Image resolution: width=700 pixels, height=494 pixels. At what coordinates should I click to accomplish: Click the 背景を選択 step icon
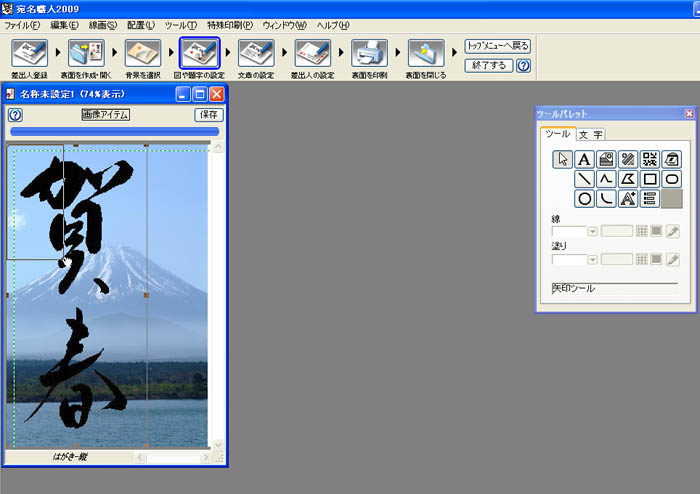coord(142,54)
